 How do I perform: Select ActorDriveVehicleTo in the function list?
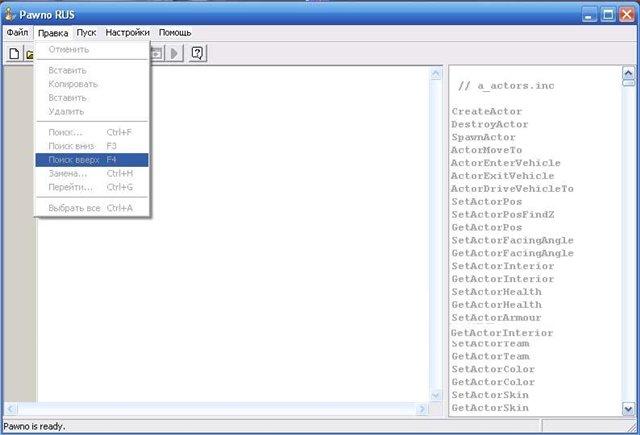(512, 189)
